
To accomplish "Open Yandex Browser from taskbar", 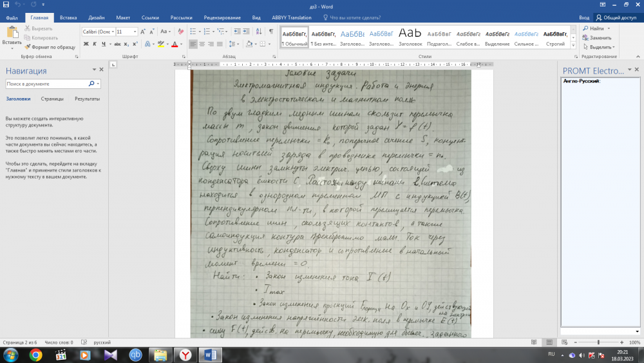I will point(185,355).
